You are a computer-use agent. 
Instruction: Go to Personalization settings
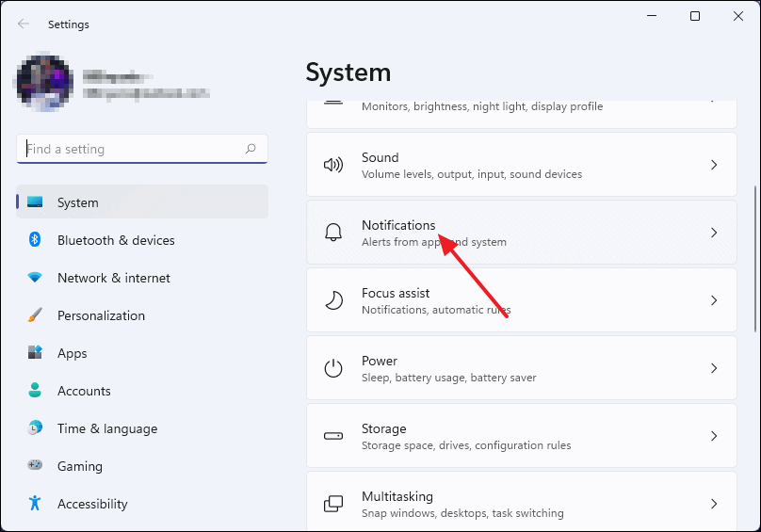142,315
